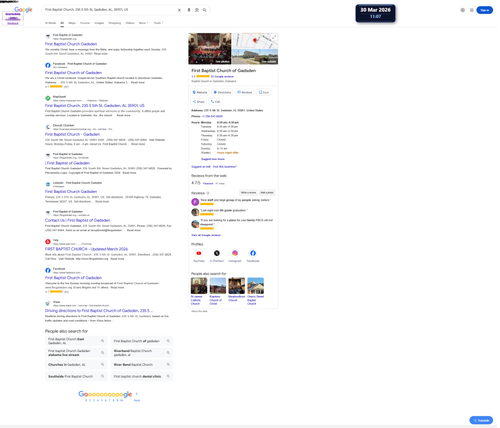Click the Reviews button in knowledge panel
Viewport: 500px width, 428px height.
[x=245, y=92]
